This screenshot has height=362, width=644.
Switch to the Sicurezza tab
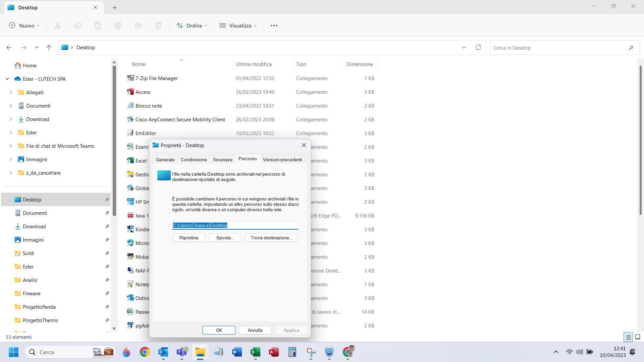(222, 160)
